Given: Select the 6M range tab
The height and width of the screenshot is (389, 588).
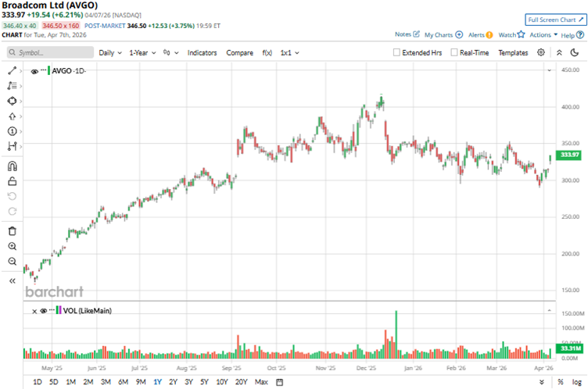Looking at the screenshot, I should 123,382.
